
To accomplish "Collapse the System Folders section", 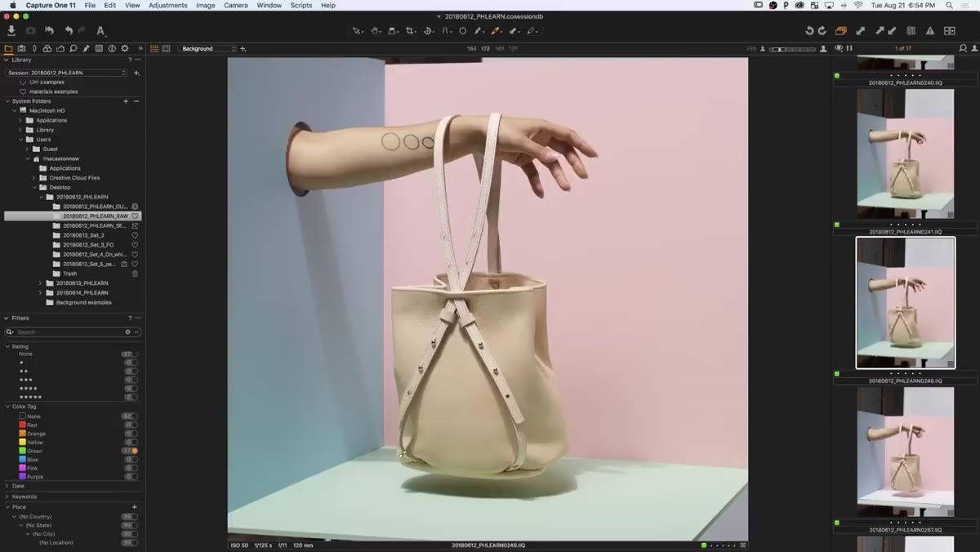I will (x=7, y=101).
